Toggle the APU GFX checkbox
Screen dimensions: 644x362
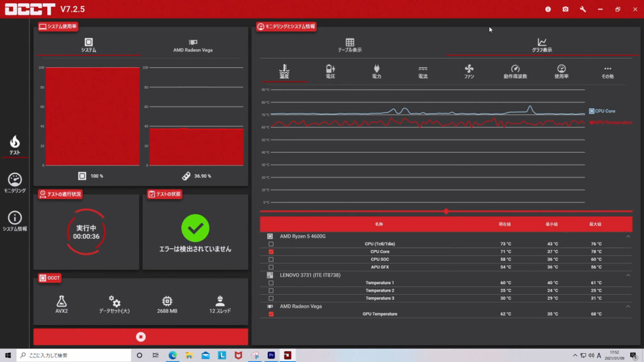[271, 267]
